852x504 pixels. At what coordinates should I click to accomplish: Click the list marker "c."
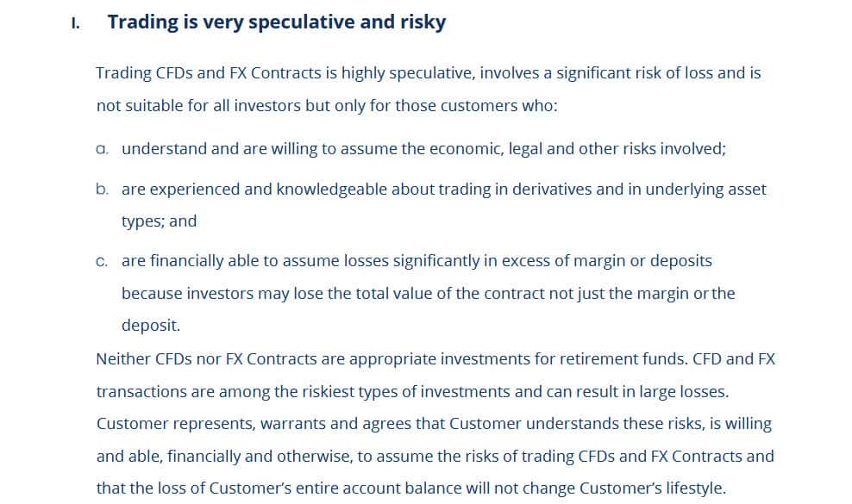click(x=103, y=261)
